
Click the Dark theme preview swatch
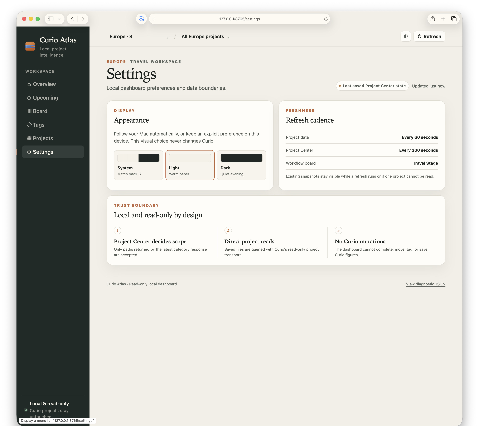point(241,158)
